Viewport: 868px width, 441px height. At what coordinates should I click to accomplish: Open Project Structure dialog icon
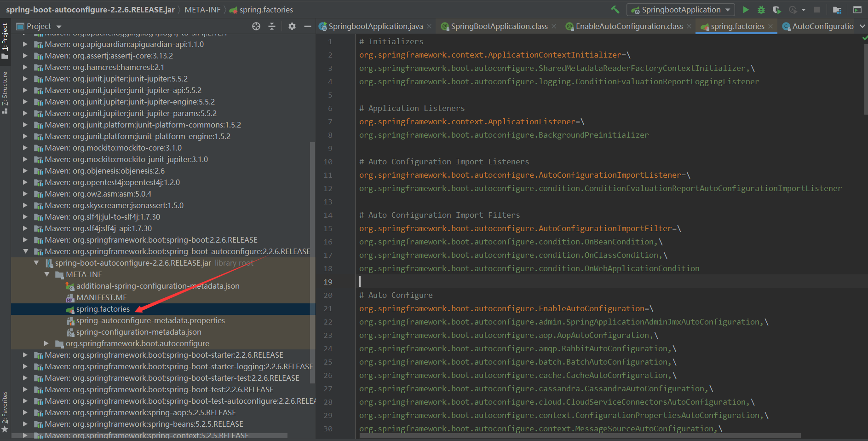837,10
